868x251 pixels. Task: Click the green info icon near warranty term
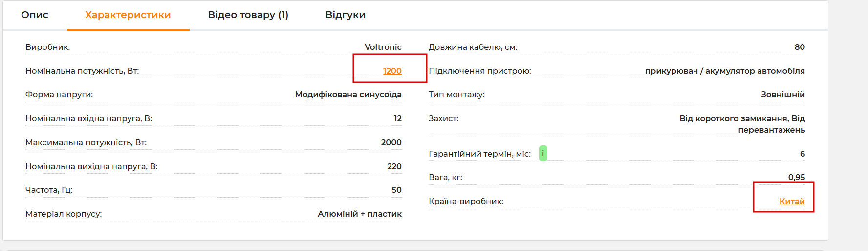[x=543, y=154]
